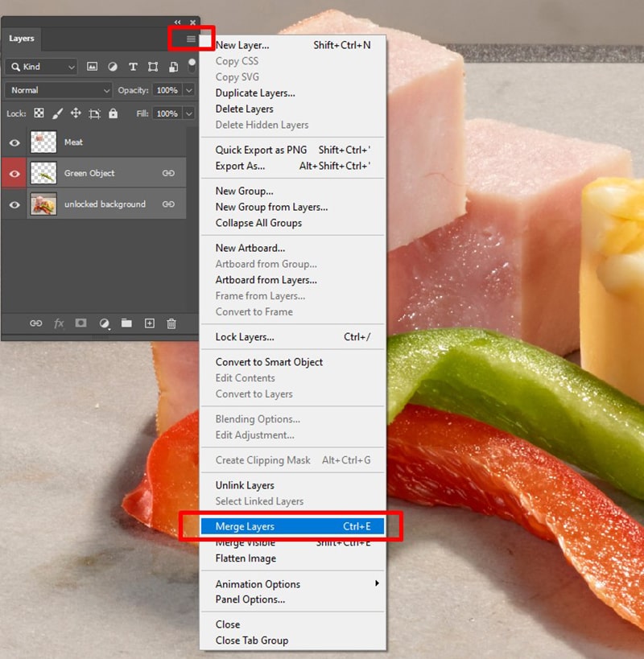Image resolution: width=644 pixels, height=659 pixels.
Task: Click the Create new group folder icon
Action: pyautogui.click(x=126, y=323)
